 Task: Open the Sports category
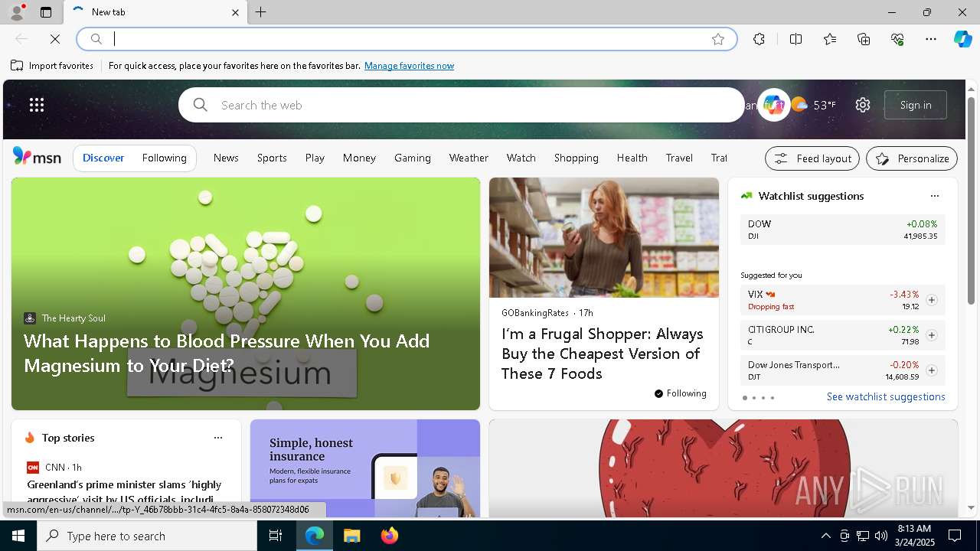(272, 158)
